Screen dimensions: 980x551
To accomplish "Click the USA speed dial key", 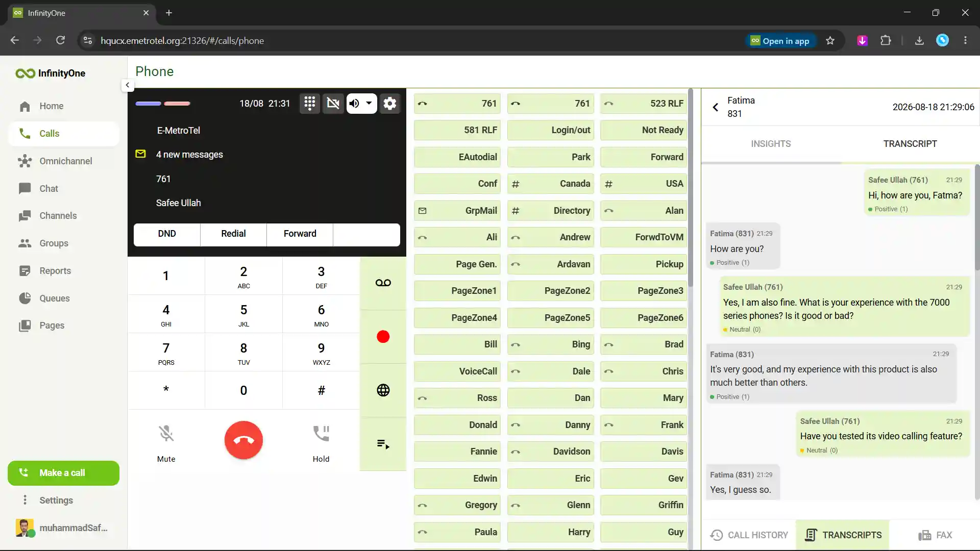I will [643, 184].
